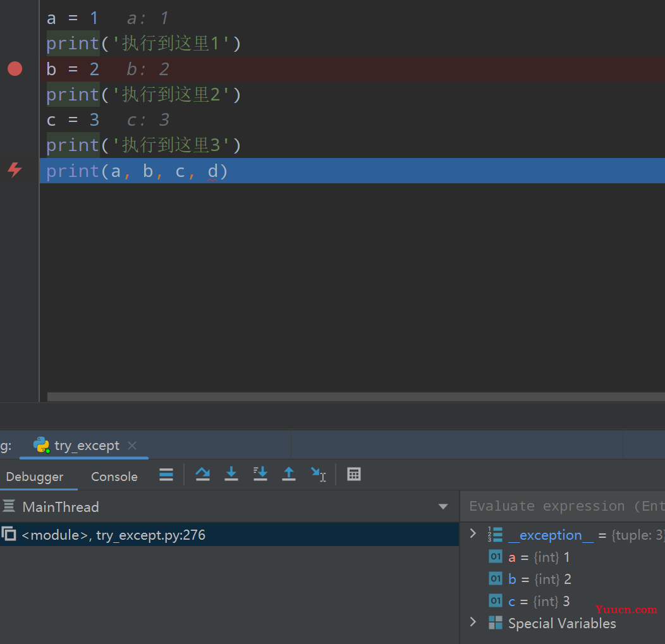Click the print('执行到这里1') line
The width and height of the screenshot is (665, 644).
[143, 43]
